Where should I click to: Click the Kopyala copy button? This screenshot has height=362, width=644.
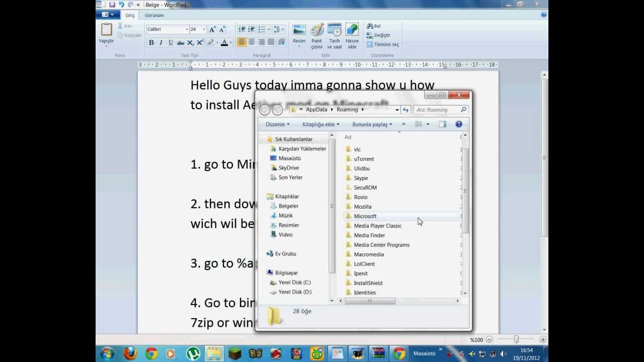pyautogui.click(x=129, y=35)
